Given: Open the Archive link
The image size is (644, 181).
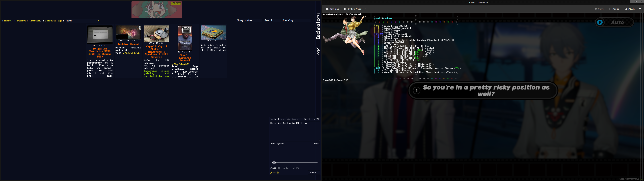Looking at the screenshot, I should coord(21,20).
